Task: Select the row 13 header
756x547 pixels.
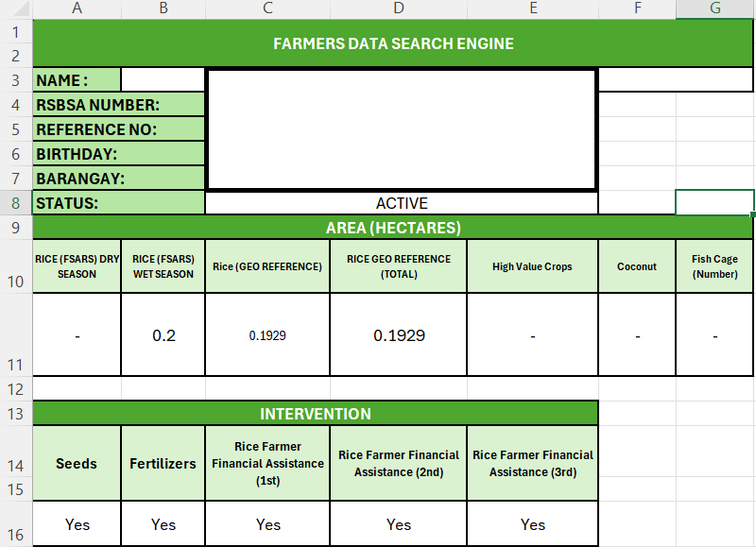Action: pyautogui.click(x=16, y=414)
